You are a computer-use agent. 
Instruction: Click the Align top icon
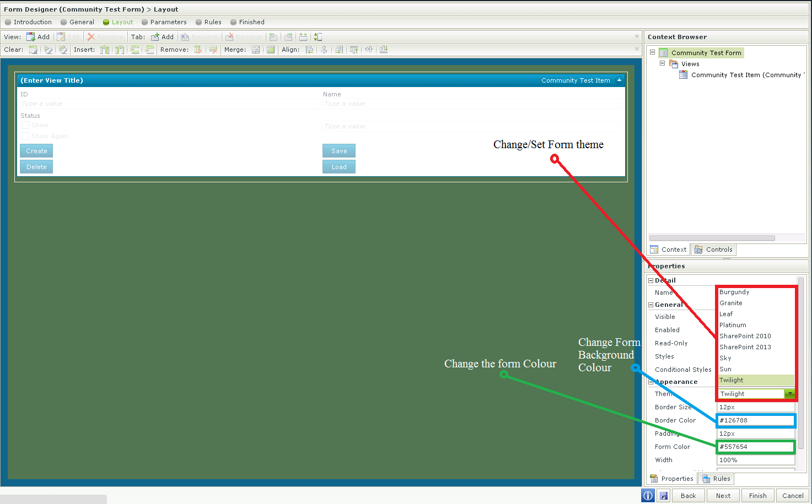[354, 50]
